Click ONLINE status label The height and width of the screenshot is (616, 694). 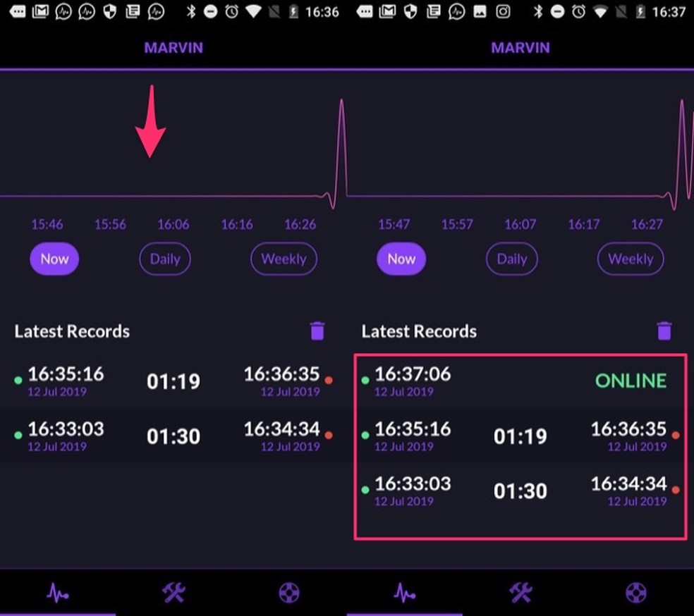[631, 381]
